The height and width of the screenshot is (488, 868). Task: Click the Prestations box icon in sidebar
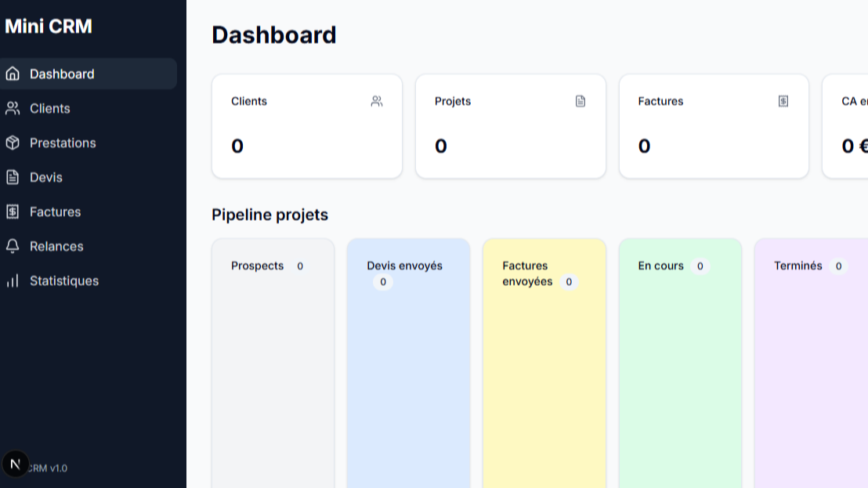pyautogui.click(x=13, y=143)
